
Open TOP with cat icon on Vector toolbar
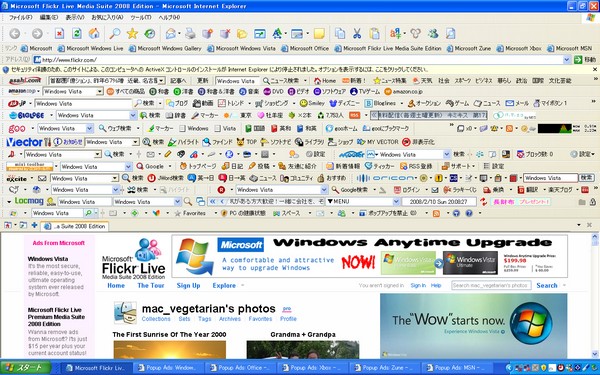(246, 142)
